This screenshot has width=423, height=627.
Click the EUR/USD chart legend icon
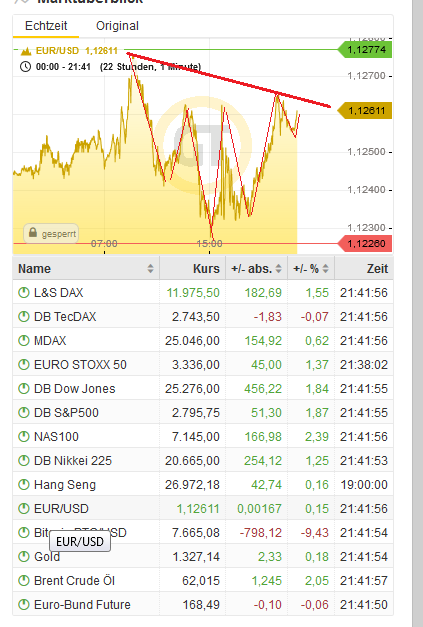tap(26, 51)
